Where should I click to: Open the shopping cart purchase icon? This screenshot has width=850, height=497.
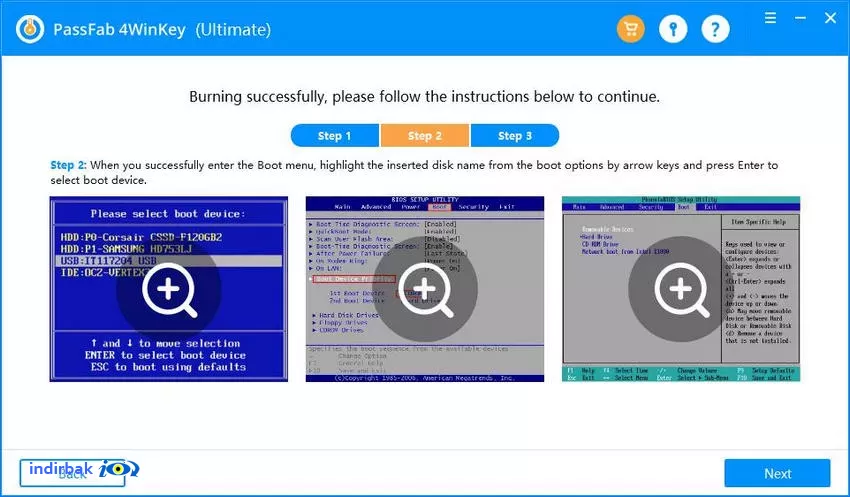coord(630,28)
